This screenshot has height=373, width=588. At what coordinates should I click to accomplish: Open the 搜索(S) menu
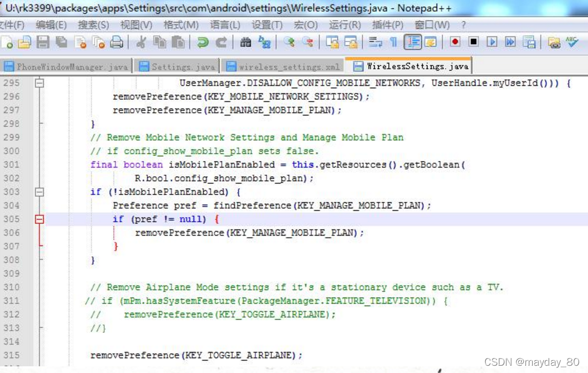[93, 25]
